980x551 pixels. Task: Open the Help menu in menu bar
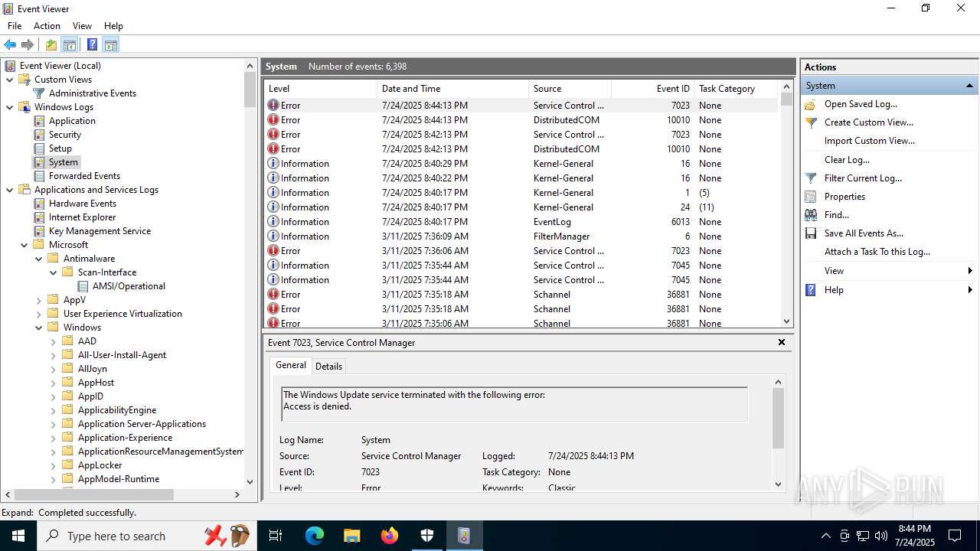coord(113,26)
